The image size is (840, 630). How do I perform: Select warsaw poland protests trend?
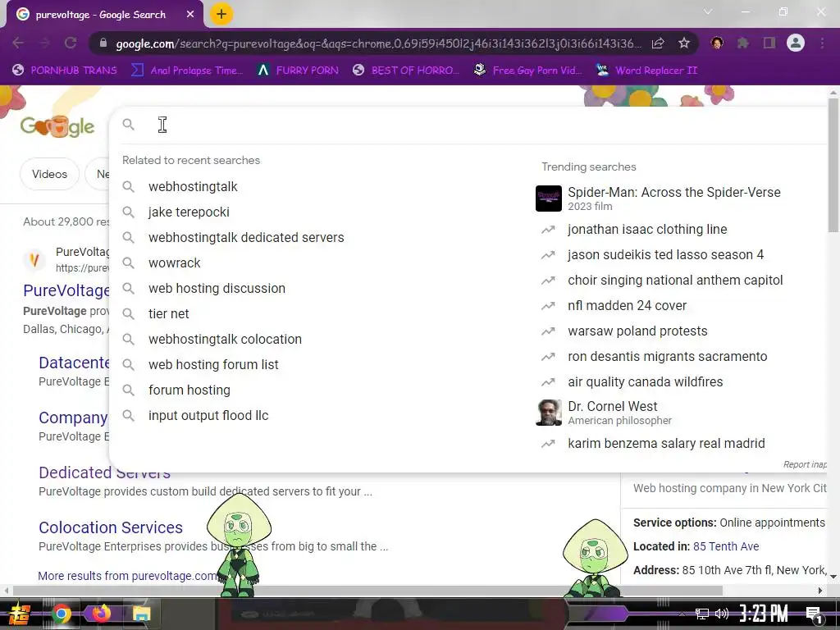click(637, 331)
